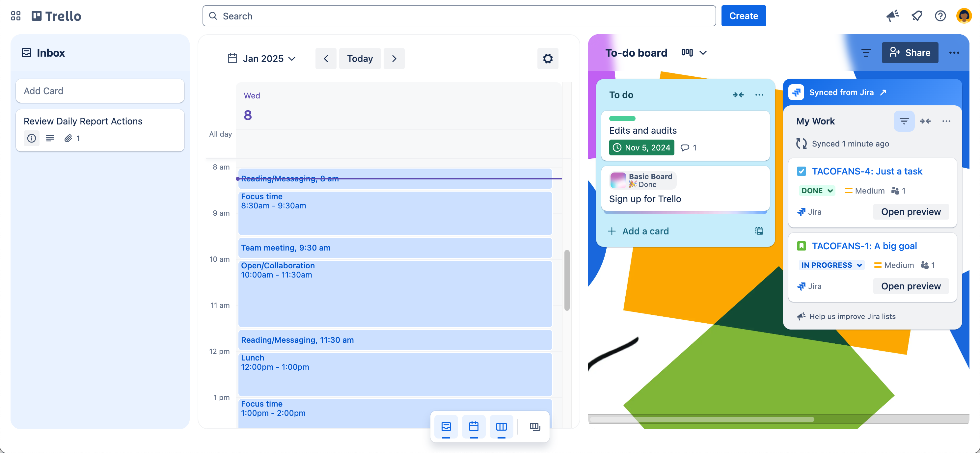
Task: Open preview for TACOFANS-1
Action: pyautogui.click(x=911, y=286)
